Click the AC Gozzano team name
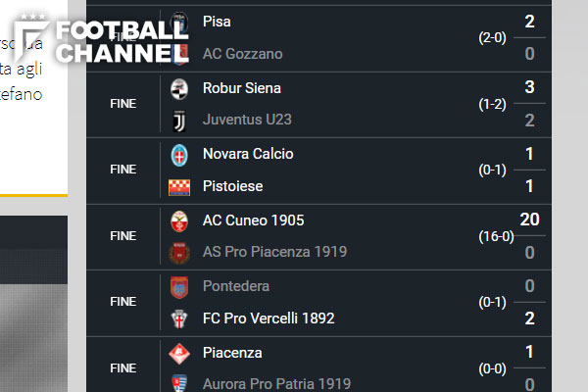 pos(242,54)
